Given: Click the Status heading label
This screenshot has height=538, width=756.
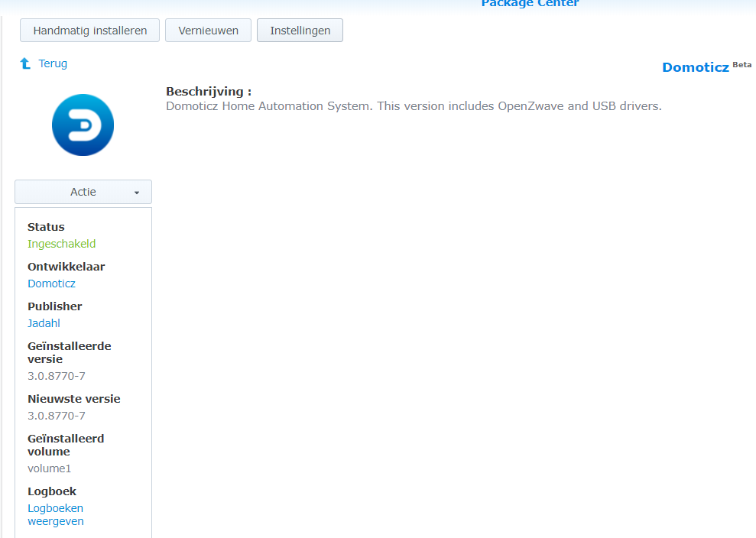Looking at the screenshot, I should (x=46, y=227).
